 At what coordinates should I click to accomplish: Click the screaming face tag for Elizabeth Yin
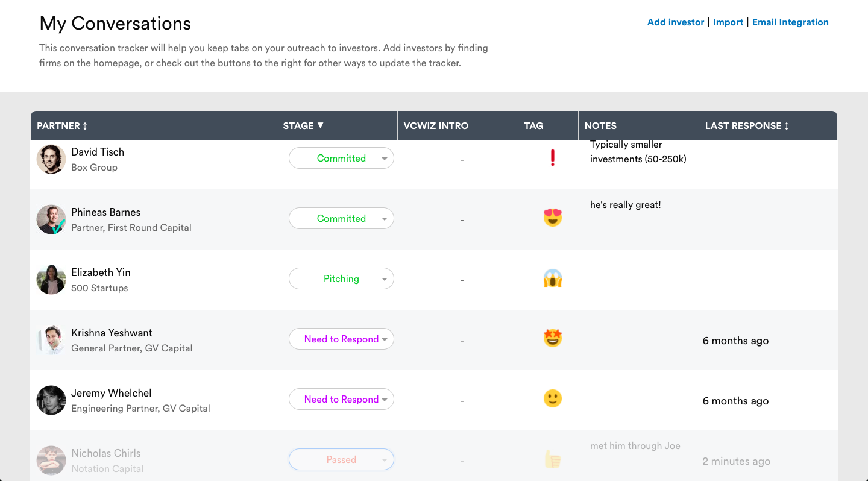[x=553, y=278]
